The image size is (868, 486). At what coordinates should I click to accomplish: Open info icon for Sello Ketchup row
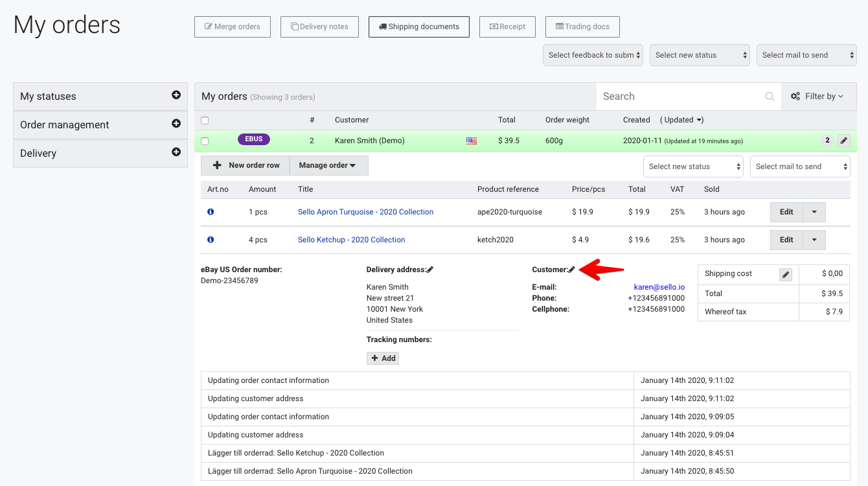211,240
